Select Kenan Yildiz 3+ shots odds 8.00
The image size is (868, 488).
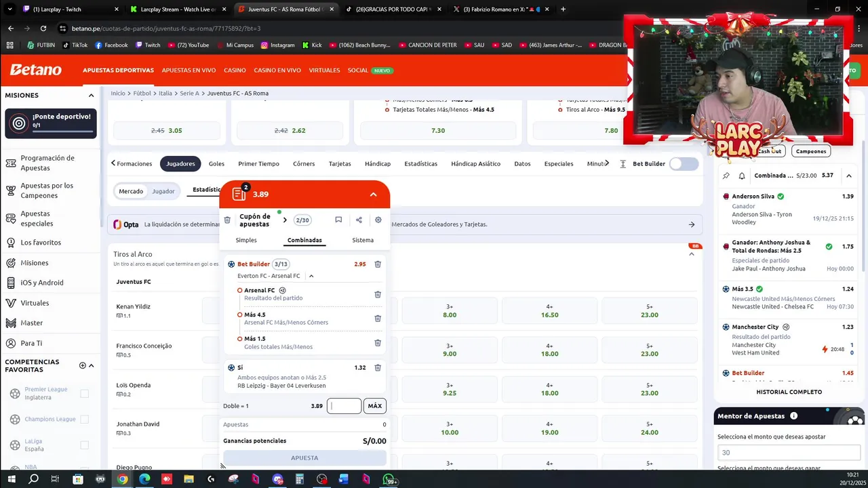point(450,311)
